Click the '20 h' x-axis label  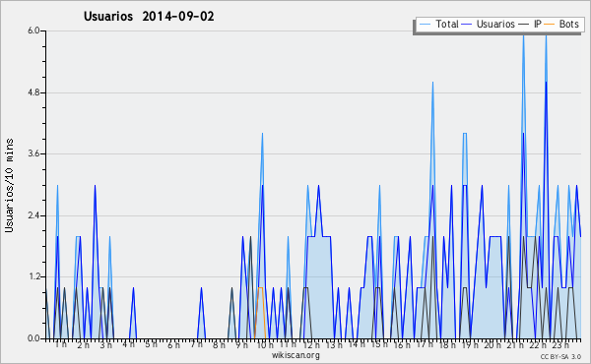[x=492, y=344]
